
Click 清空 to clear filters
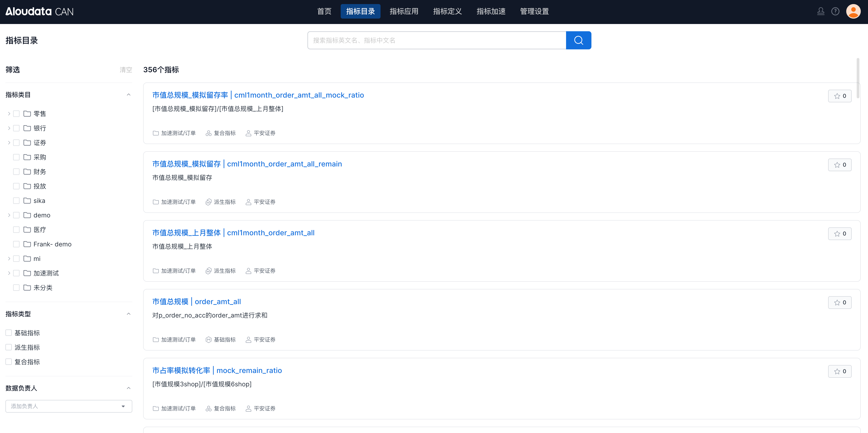click(x=126, y=70)
